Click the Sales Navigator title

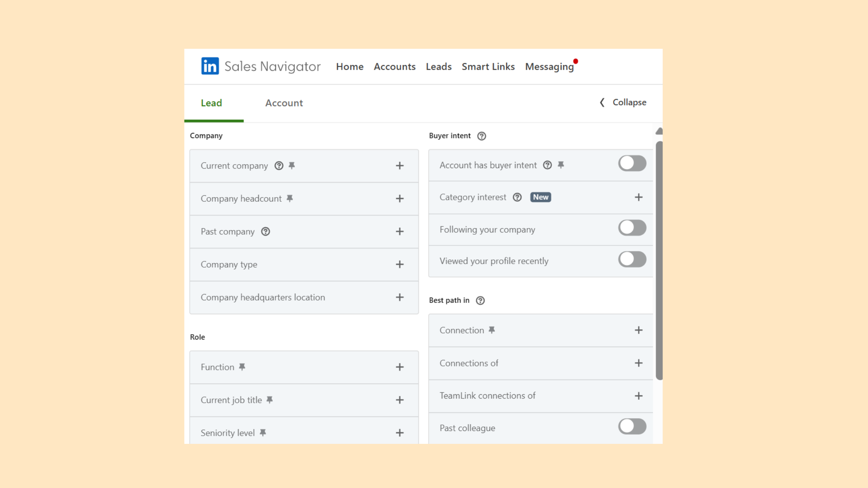pyautogui.click(x=272, y=66)
